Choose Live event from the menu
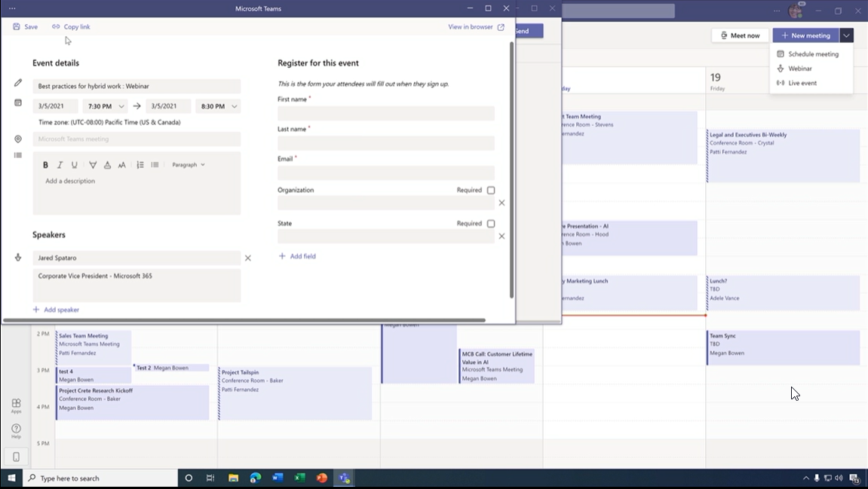 pyautogui.click(x=802, y=83)
